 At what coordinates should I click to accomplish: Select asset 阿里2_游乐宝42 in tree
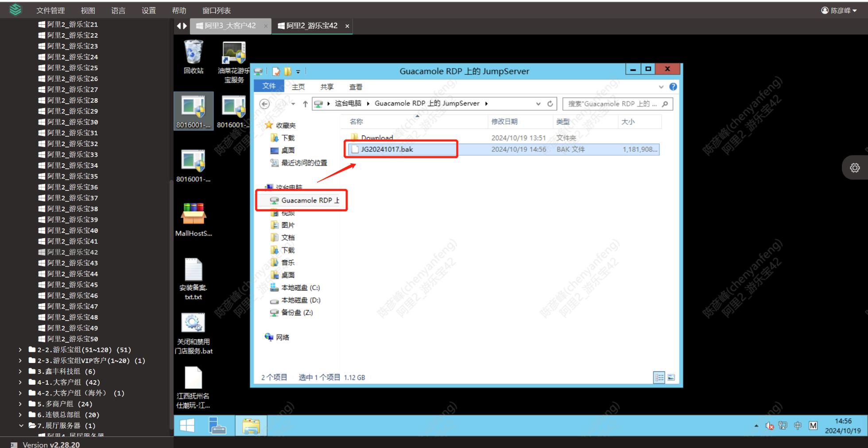(x=68, y=252)
